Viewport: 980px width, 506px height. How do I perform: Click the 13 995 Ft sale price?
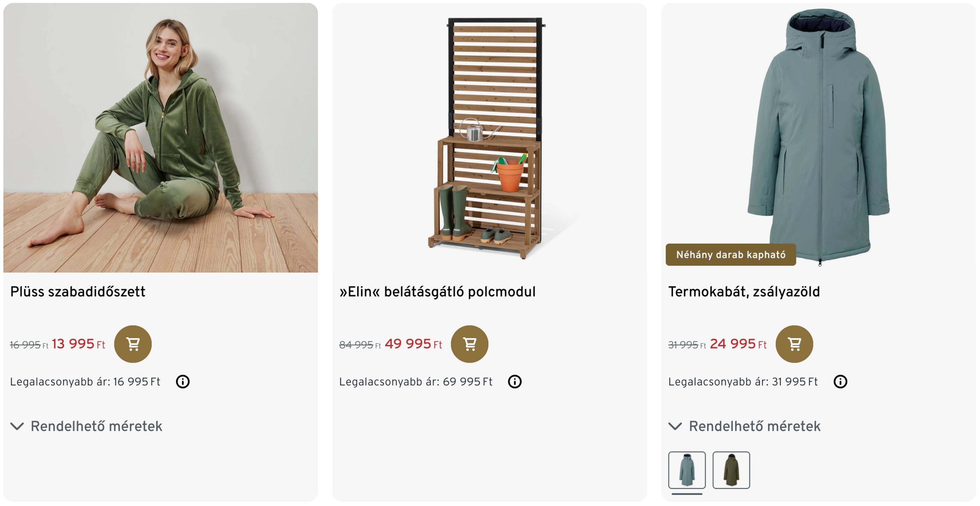point(78,344)
